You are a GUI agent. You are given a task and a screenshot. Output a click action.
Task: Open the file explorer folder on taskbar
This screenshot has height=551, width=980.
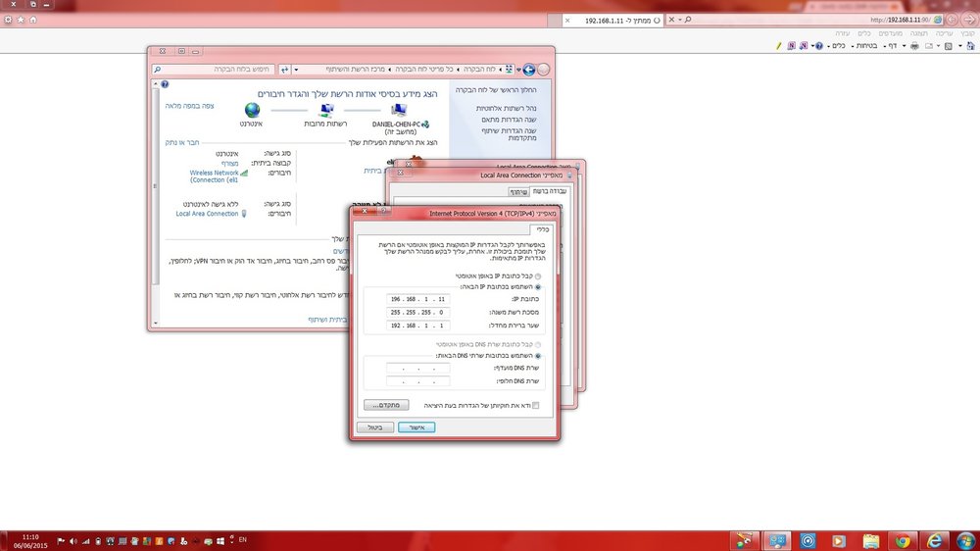(870, 540)
